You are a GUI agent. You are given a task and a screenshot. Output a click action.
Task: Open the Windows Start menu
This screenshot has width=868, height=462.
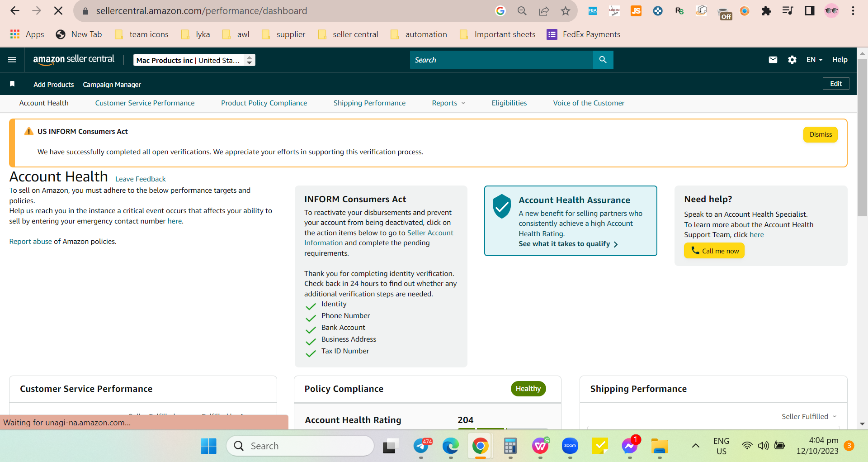[208, 446]
